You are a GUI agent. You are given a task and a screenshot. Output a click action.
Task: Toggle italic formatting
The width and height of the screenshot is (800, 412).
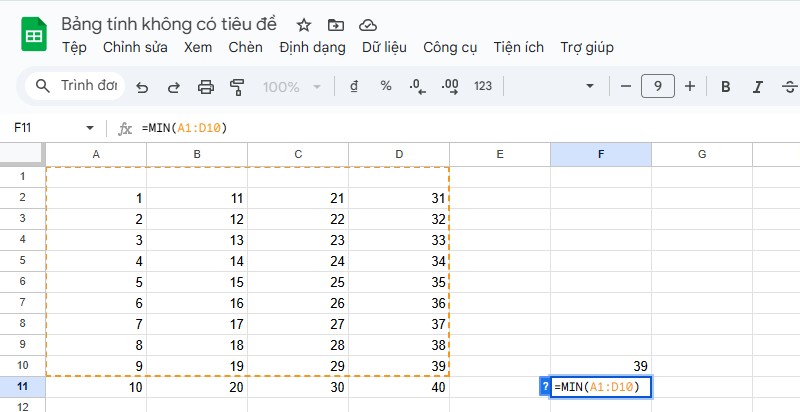[x=758, y=86]
